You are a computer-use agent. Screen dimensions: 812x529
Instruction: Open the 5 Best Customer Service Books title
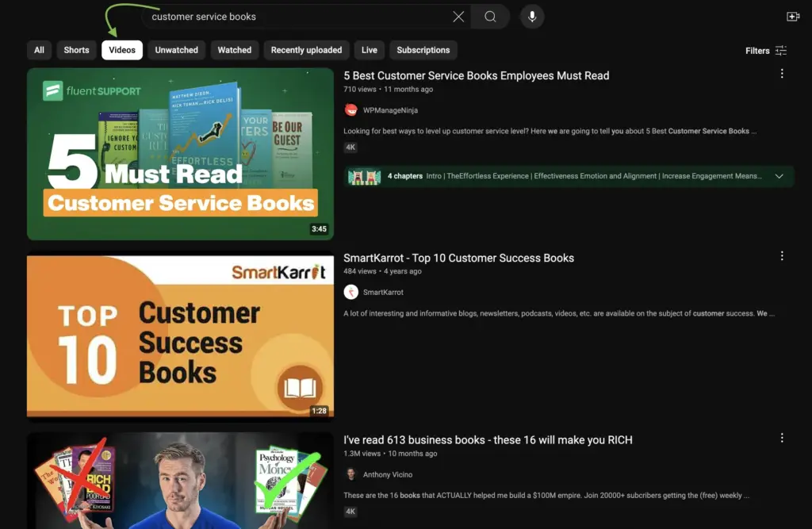[477, 75]
